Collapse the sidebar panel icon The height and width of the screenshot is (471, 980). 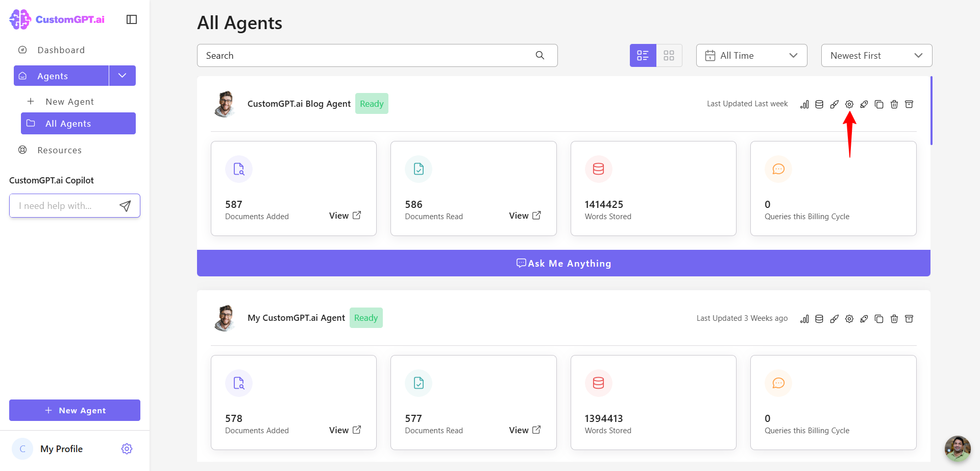tap(132, 19)
